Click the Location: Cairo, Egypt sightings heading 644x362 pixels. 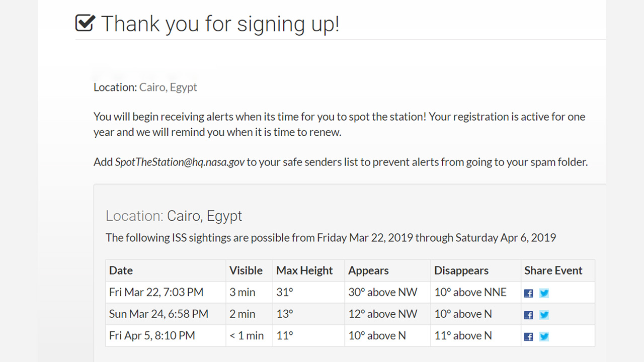tap(174, 216)
